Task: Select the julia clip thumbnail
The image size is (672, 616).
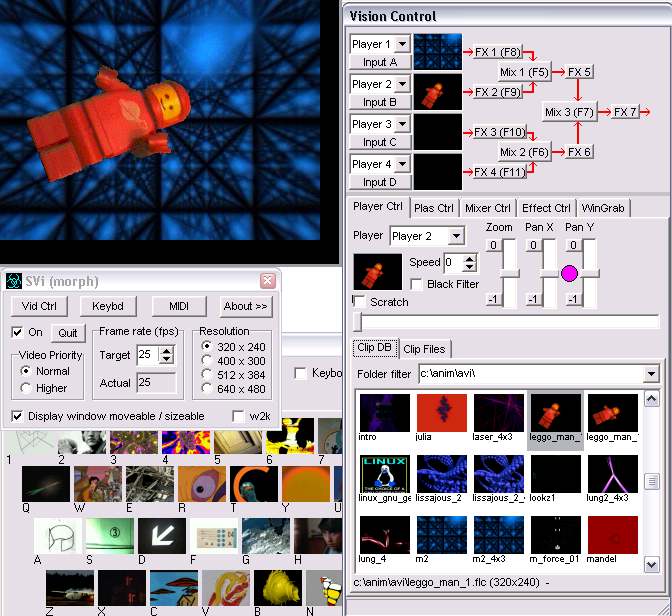Action: [x=441, y=413]
